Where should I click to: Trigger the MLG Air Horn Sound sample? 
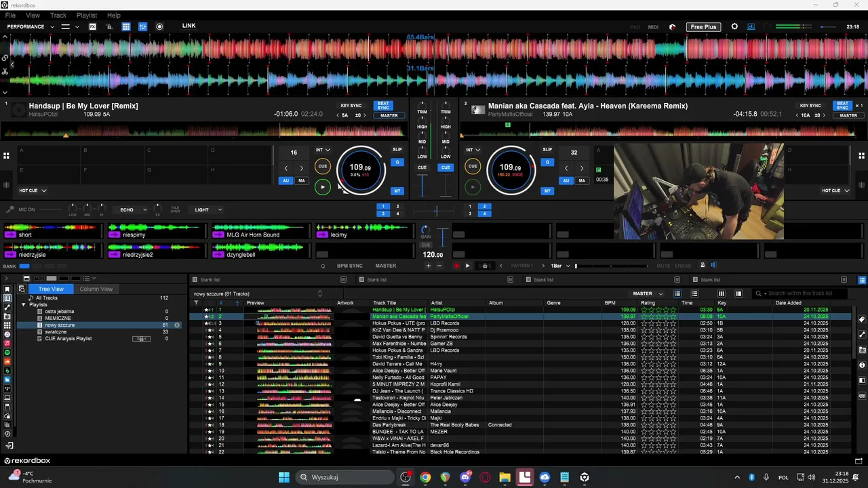click(262, 230)
